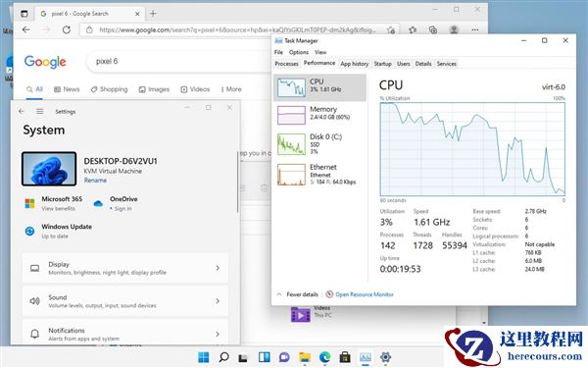Click the Settings window vertical scrollbar

237,183
